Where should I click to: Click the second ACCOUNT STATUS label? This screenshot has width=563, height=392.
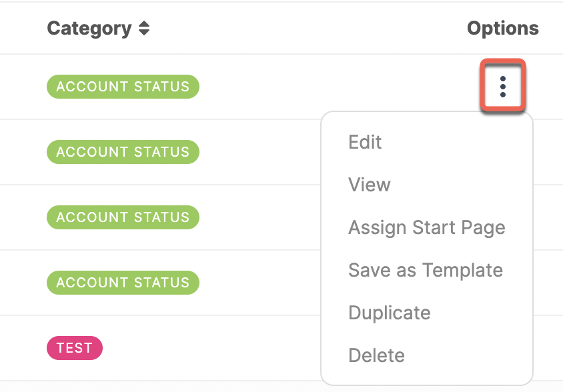(x=123, y=151)
